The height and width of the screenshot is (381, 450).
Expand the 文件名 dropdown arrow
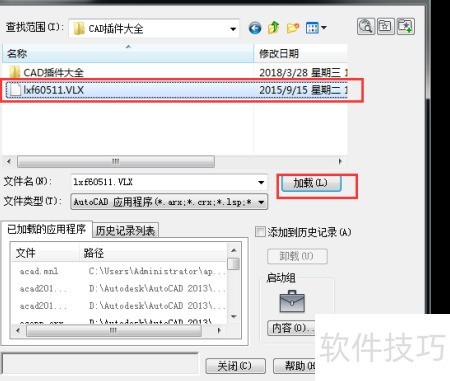pyautogui.click(x=261, y=182)
